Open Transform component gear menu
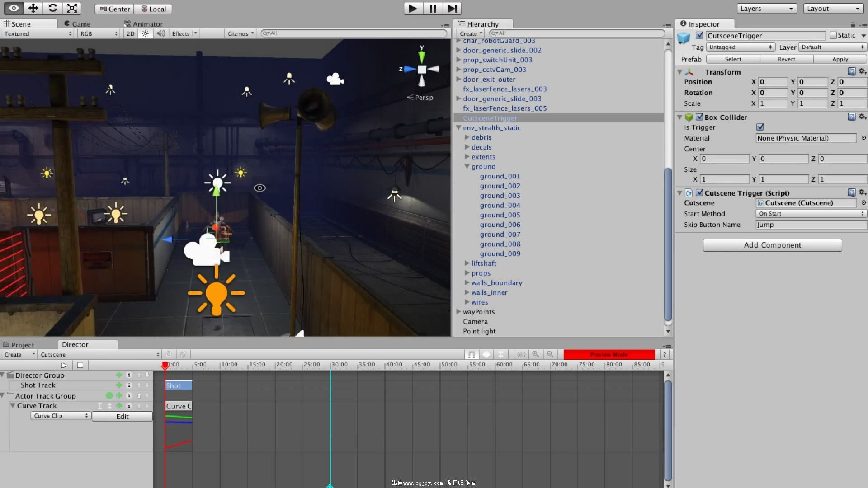Viewport: 868px width, 488px height. pos(862,71)
